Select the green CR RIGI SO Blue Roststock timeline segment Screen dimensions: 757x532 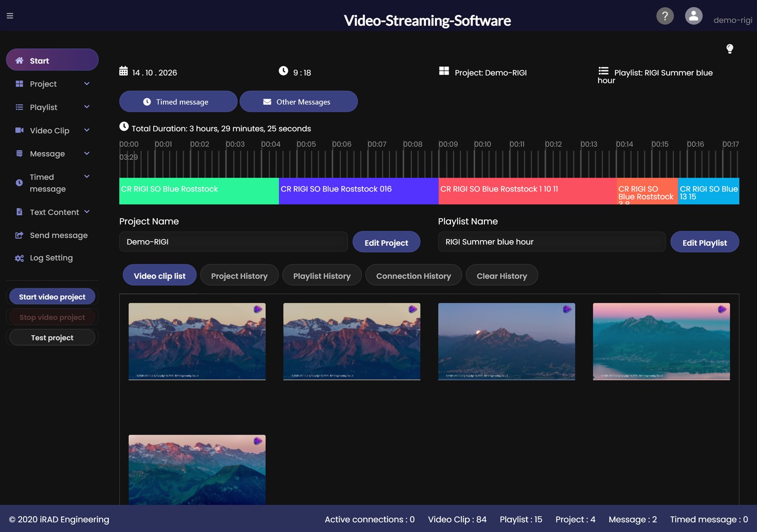tap(199, 191)
